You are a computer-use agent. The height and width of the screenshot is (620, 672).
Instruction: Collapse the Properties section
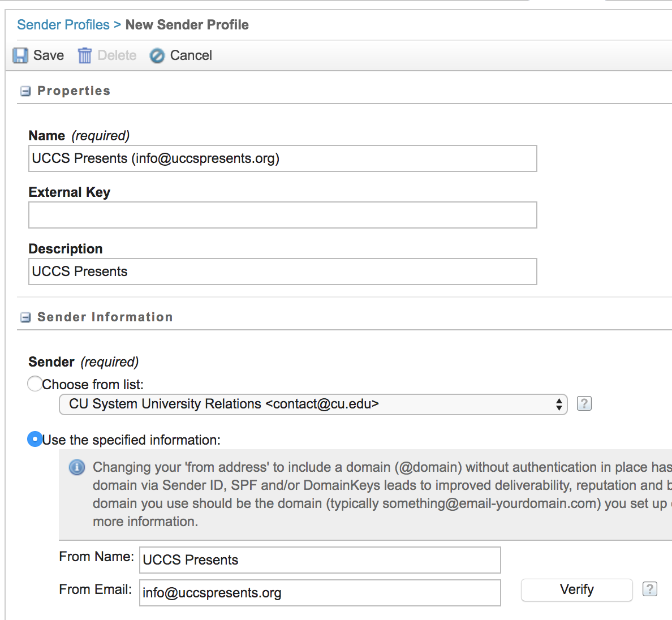click(25, 91)
